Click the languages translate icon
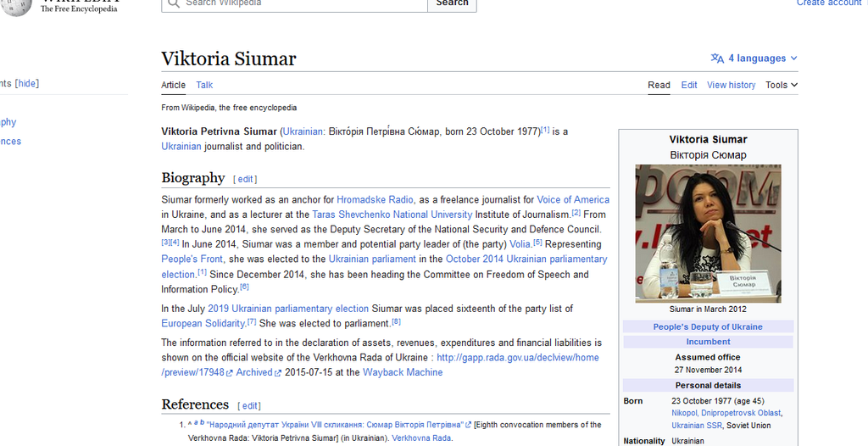The image size is (868, 446). pyautogui.click(x=717, y=59)
